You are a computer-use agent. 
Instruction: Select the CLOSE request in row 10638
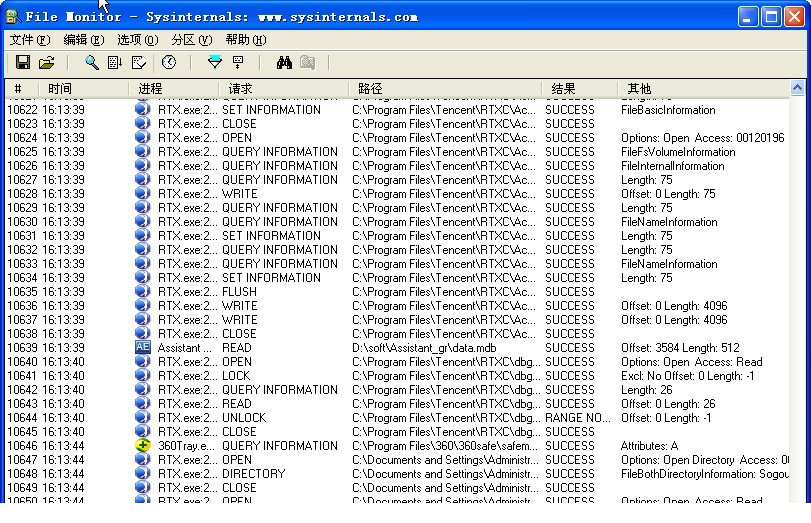(239, 334)
